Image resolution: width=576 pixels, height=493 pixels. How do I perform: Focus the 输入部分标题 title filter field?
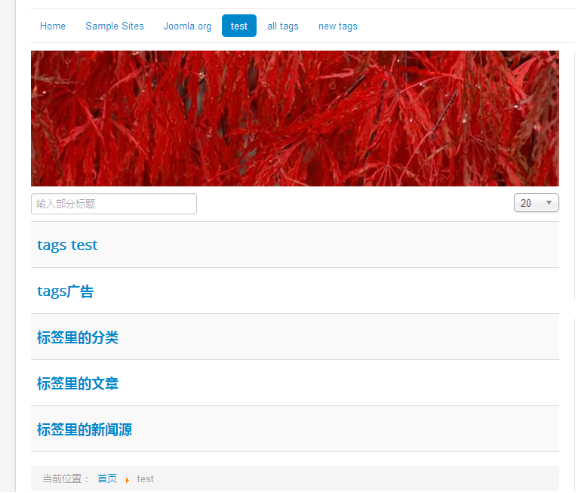click(x=114, y=204)
